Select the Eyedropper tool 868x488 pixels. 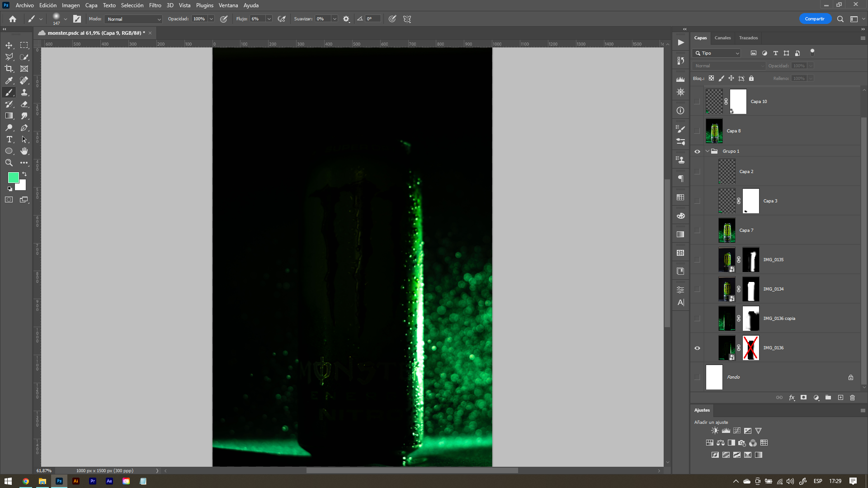pos(9,80)
